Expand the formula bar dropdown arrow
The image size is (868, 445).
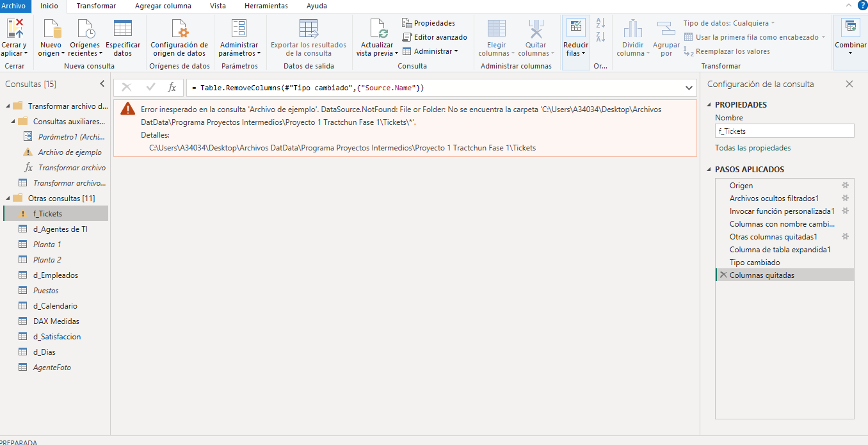(x=689, y=88)
